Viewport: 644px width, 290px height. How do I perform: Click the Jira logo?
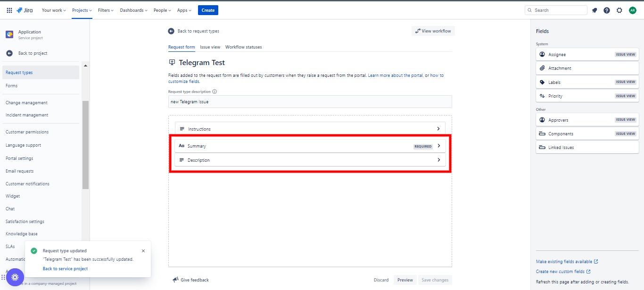coord(25,10)
